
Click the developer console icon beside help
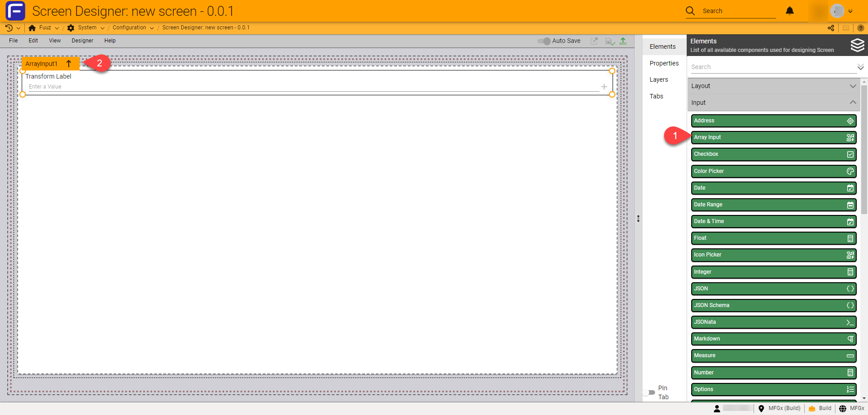coord(846,28)
